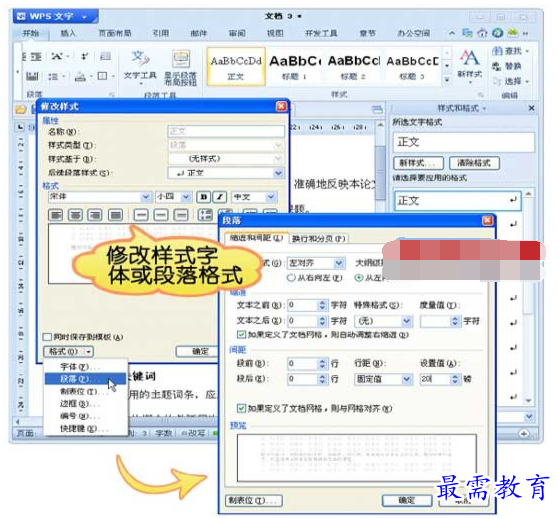Select the 从左向右 radio button
This screenshot has width=558, height=519.
(x=359, y=278)
